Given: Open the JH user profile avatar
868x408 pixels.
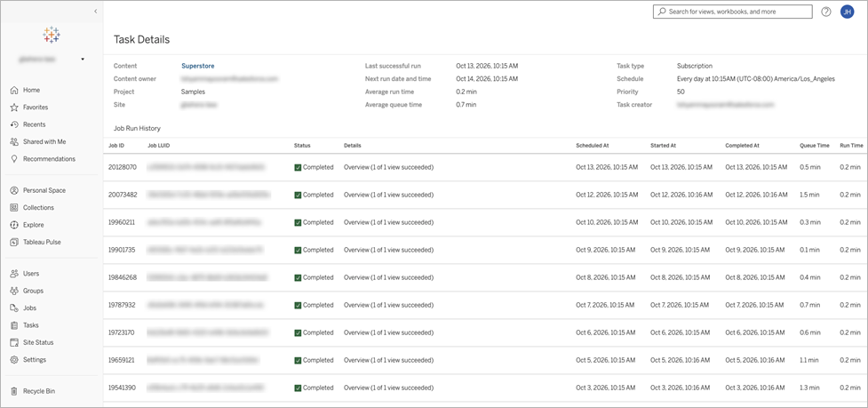Looking at the screenshot, I should pos(847,12).
